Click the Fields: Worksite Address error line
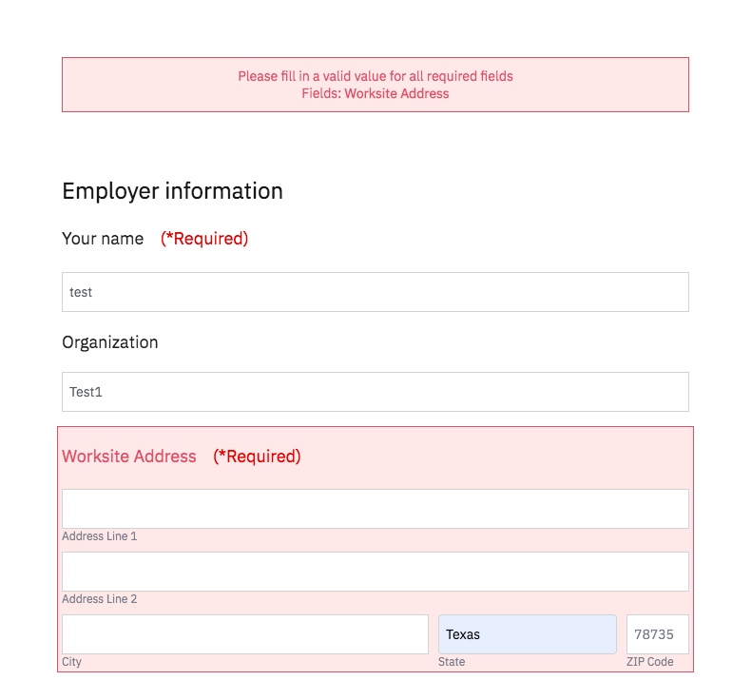 click(375, 93)
